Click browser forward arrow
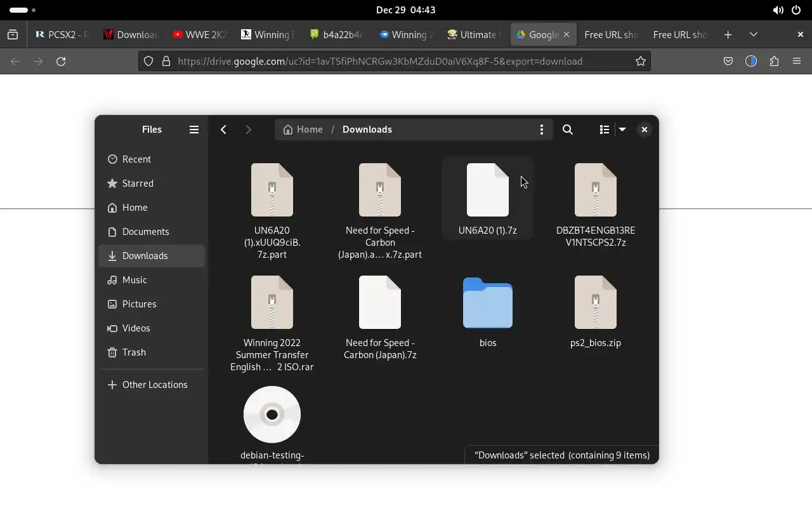The width and height of the screenshot is (812, 508). click(x=38, y=62)
